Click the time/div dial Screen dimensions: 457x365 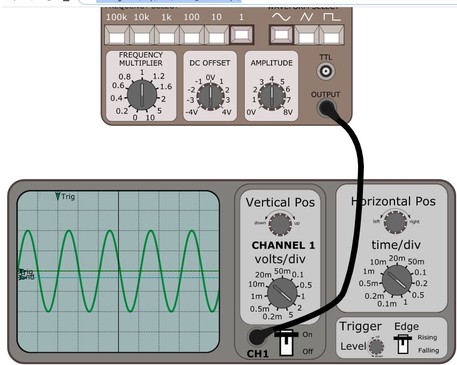coord(397,281)
